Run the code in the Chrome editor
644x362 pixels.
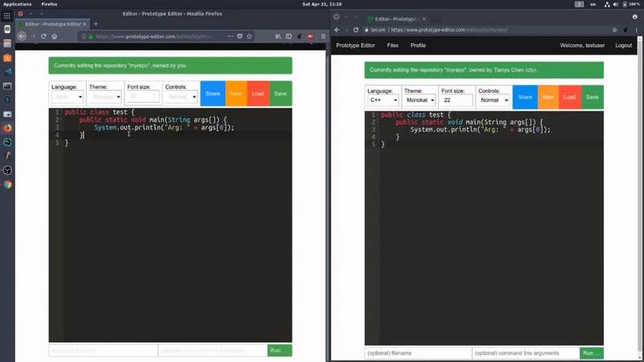point(592,353)
